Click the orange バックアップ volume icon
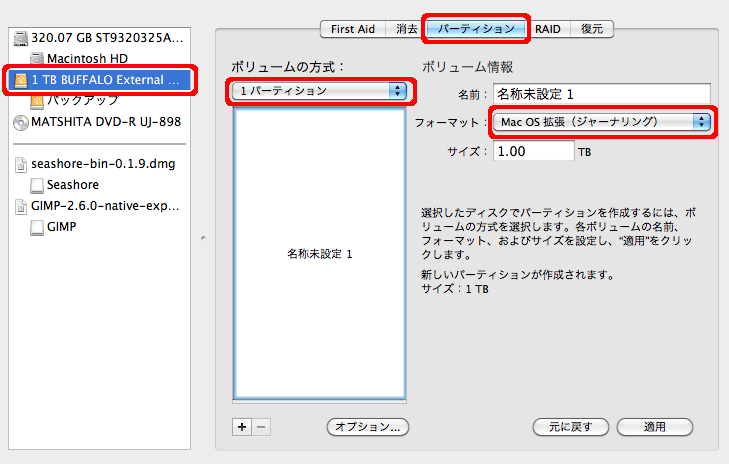This screenshot has width=729, height=464. pos(37,100)
